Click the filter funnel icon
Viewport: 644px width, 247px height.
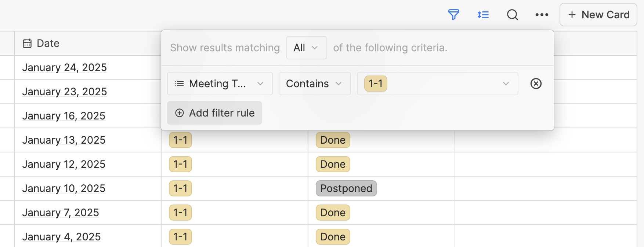tap(454, 15)
